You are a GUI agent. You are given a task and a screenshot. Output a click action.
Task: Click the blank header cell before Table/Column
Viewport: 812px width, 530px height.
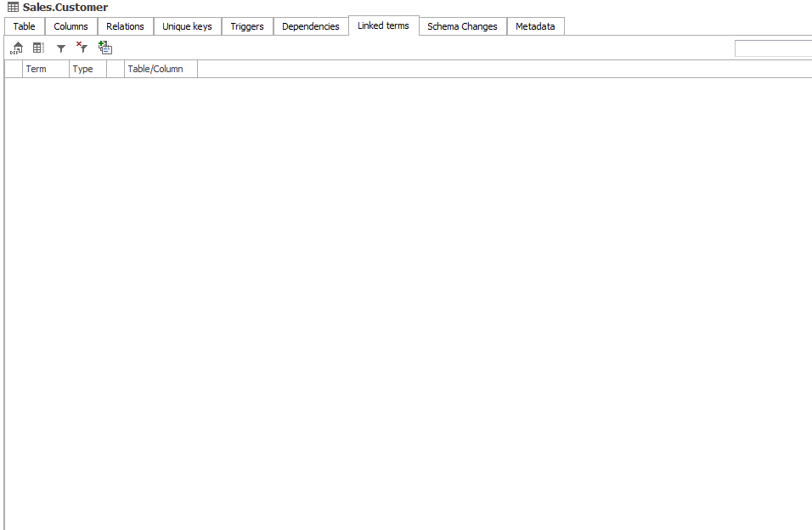tap(116, 69)
